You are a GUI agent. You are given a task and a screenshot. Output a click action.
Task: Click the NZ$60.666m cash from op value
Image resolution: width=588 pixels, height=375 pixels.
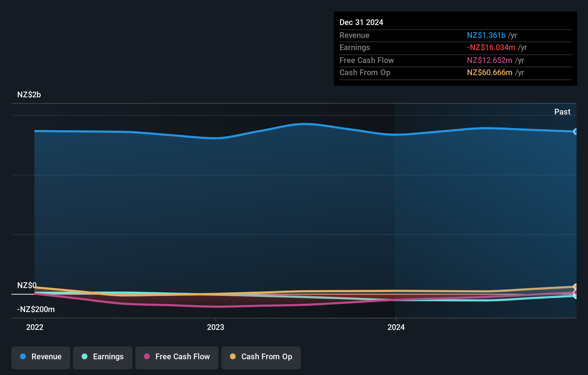(x=490, y=72)
